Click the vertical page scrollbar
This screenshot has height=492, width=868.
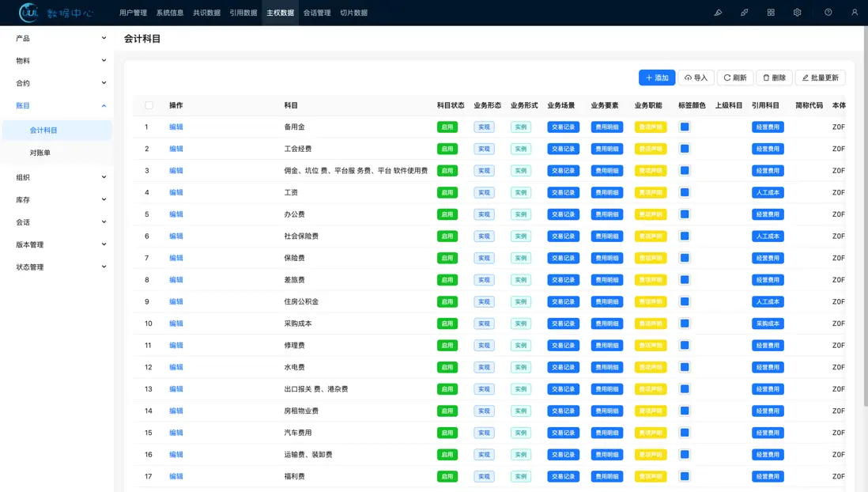click(866, 216)
